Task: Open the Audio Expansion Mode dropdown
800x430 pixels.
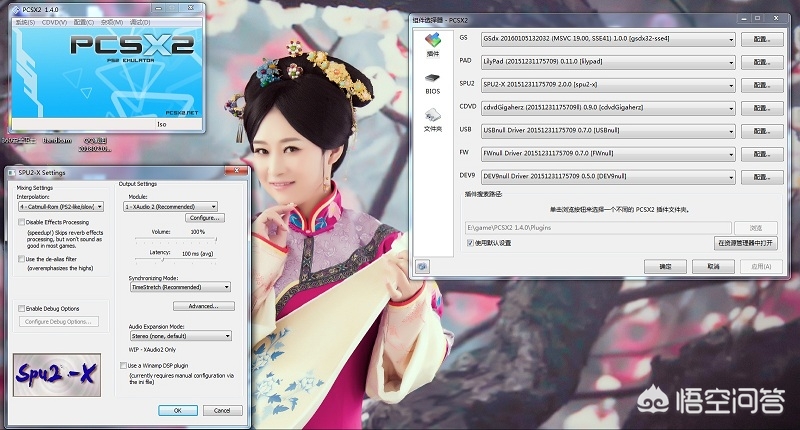Action: point(181,336)
